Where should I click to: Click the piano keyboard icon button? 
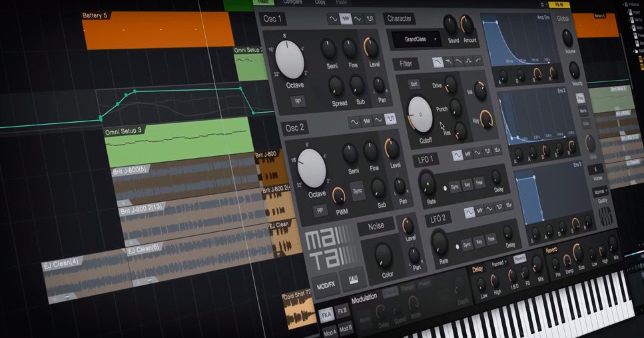pos(352,279)
